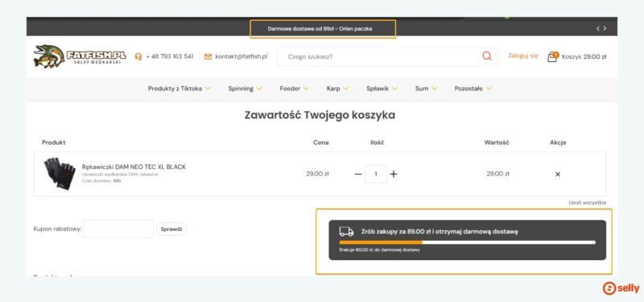Open the Pozostałe category
Image resolution: width=644 pixels, height=302 pixels.
(469, 89)
